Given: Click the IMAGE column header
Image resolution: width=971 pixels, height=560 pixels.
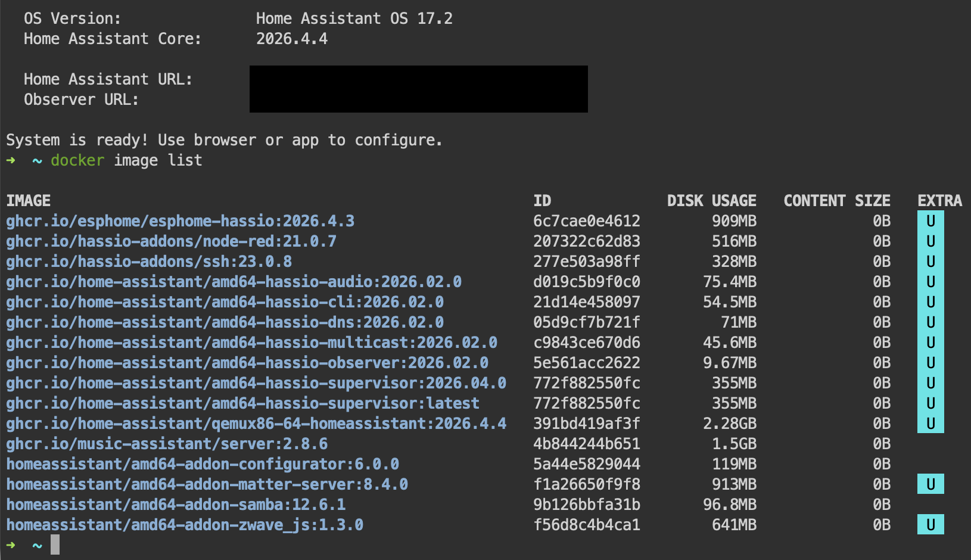Looking at the screenshot, I should point(29,201).
